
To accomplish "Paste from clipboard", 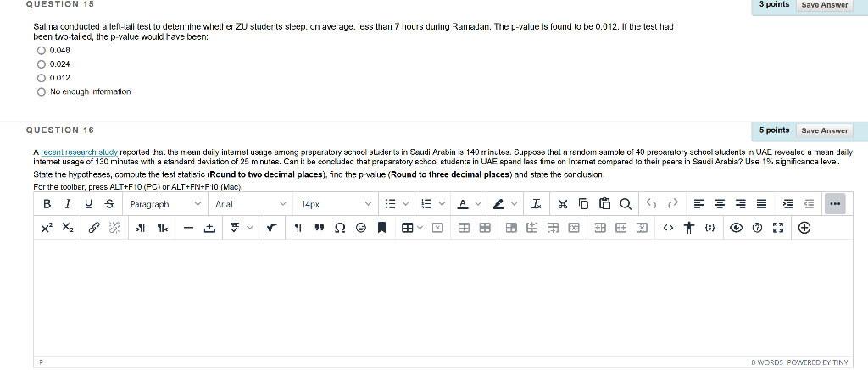I will tap(604, 204).
